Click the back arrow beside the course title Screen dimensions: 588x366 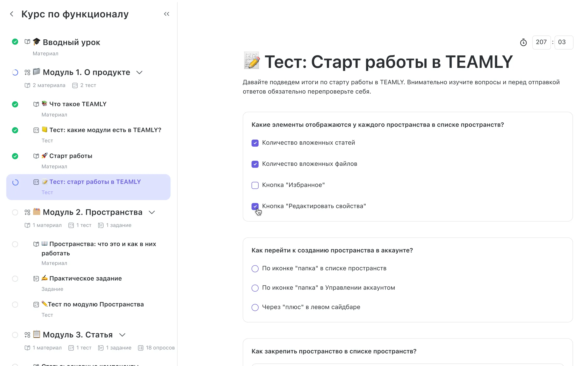(12, 14)
